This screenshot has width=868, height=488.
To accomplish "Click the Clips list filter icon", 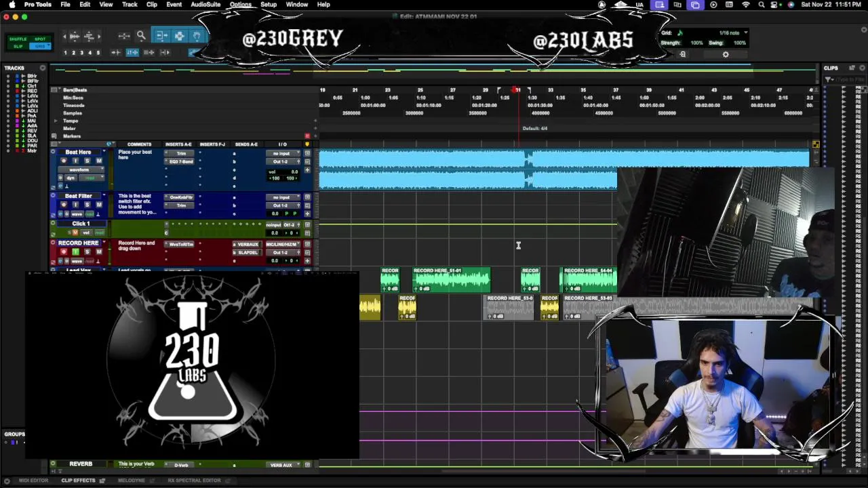I will (829, 80).
